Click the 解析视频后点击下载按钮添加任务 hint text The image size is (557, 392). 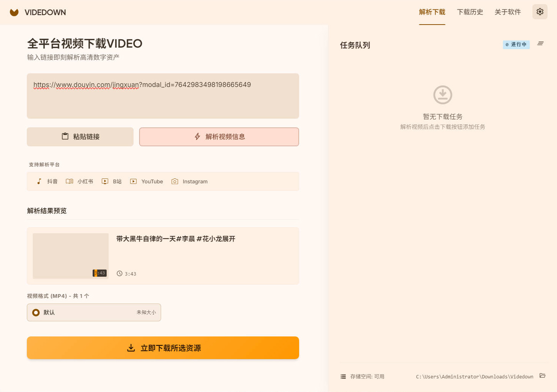coord(442,127)
